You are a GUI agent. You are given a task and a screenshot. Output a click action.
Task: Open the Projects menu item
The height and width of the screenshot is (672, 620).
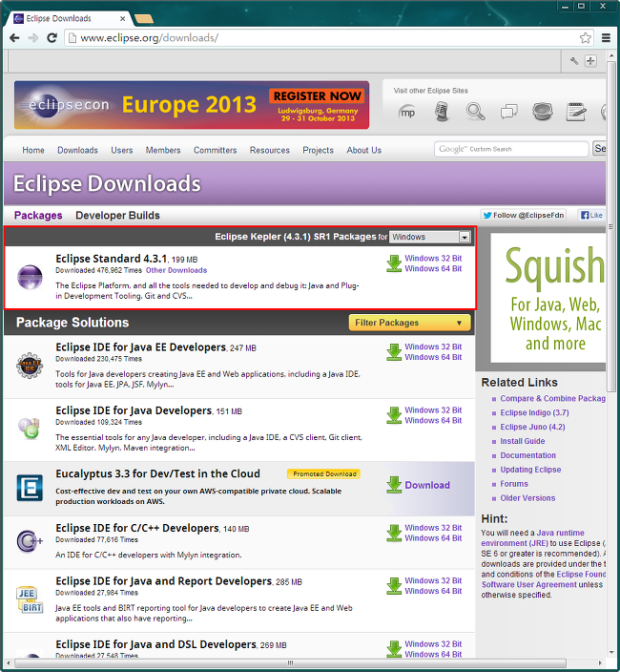coord(319,150)
